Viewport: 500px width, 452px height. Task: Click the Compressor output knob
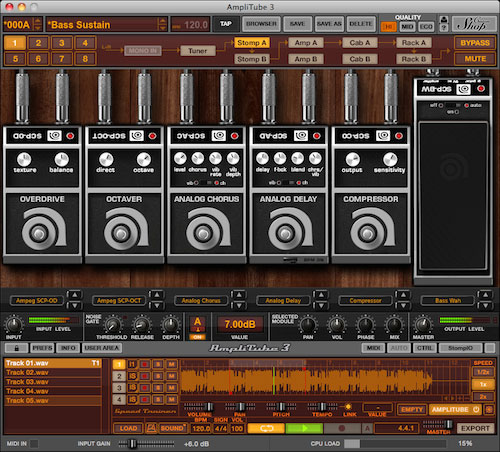(353, 159)
